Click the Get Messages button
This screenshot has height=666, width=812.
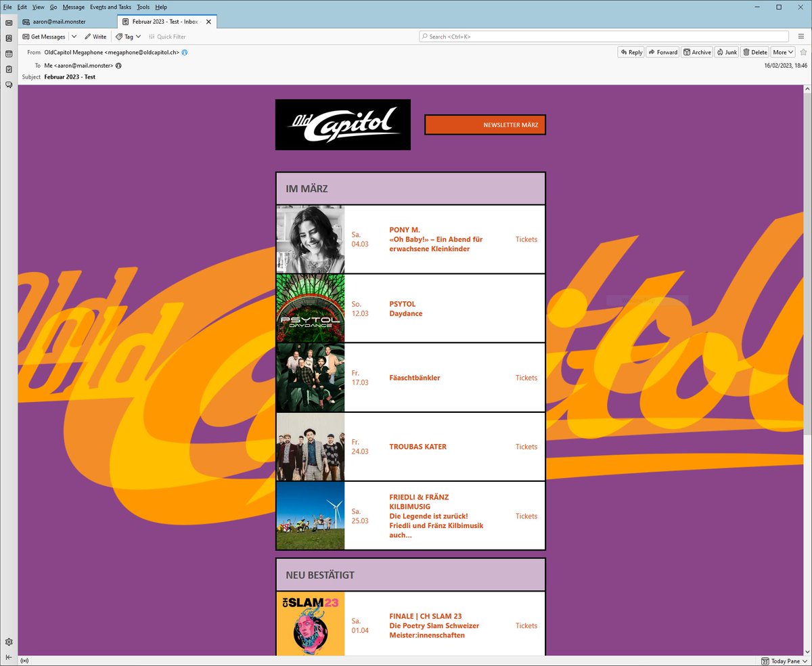click(x=44, y=37)
